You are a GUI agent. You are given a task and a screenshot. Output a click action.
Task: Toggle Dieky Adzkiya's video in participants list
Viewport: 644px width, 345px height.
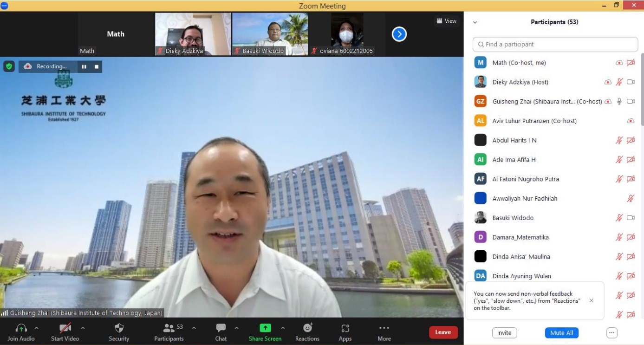pos(631,82)
